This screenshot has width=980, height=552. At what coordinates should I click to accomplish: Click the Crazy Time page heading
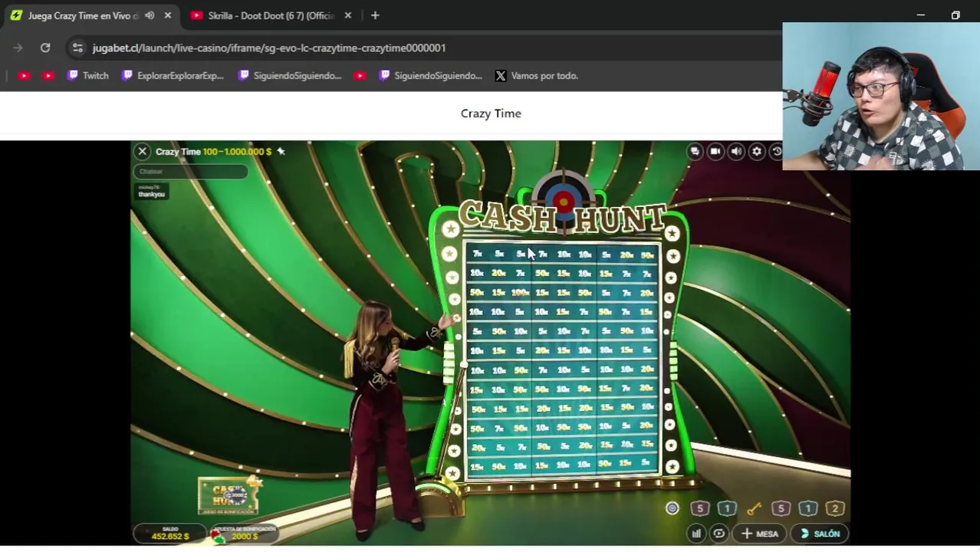491,113
